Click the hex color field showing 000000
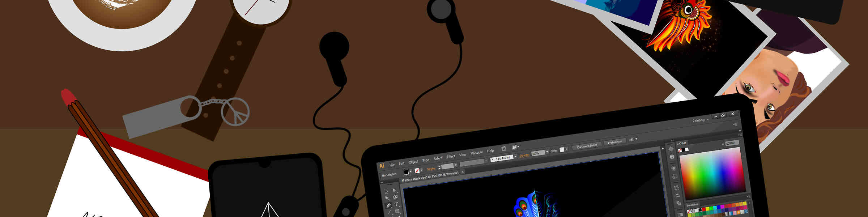Screen dimensions: 868x217 coord(732,143)
